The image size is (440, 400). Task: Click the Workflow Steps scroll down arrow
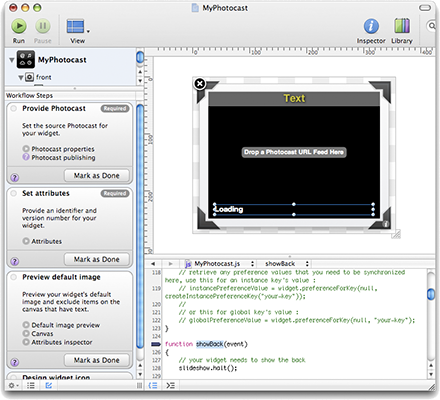pyautogui.click(x=140, y=374)
